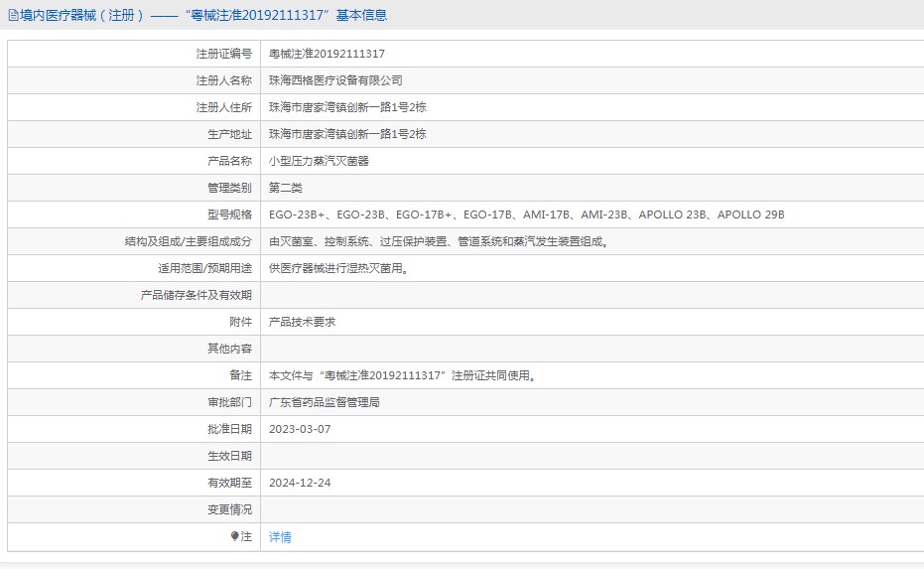
Task: Select the 生产地址 address value
Action: (x=347, y=134)
